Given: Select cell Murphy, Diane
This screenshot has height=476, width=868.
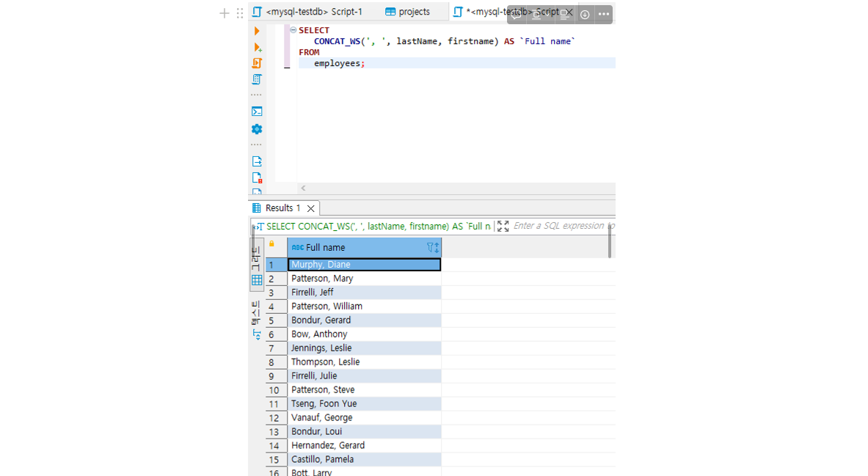Looking at the screenshot, I should (x=364, y=265).
